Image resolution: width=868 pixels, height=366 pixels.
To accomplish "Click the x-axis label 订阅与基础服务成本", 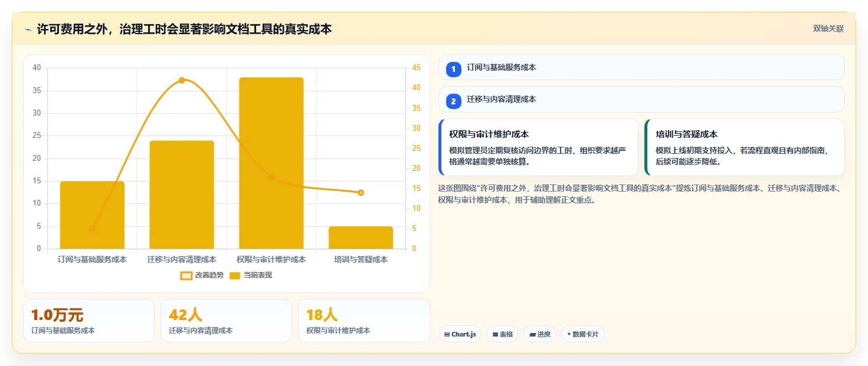I will pos(92,259).
